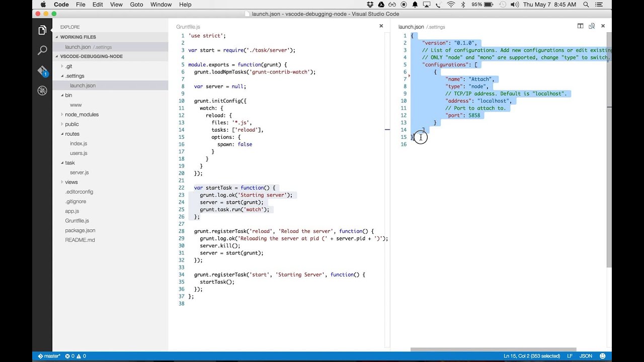Image resolution: width=644 pixels, height=362 pixels.
Task: Collapse the task folder
Action: [110, 163]
